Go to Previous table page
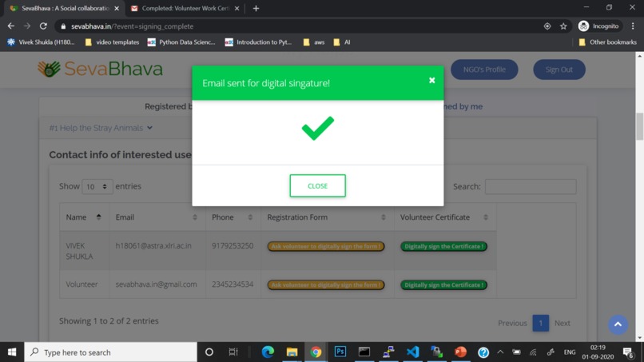The width and height of the screenshot is (644, 362). [512, 323]
